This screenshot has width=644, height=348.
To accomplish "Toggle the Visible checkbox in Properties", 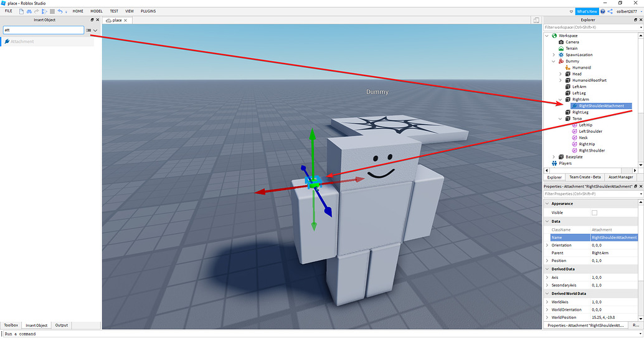I will tap(594, 213).
